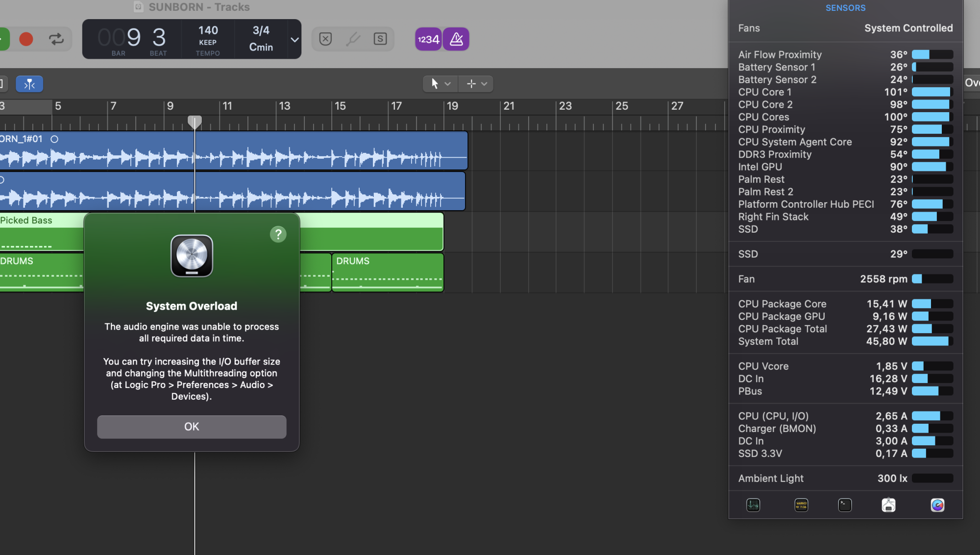Click the red Record button

point(26,39)
